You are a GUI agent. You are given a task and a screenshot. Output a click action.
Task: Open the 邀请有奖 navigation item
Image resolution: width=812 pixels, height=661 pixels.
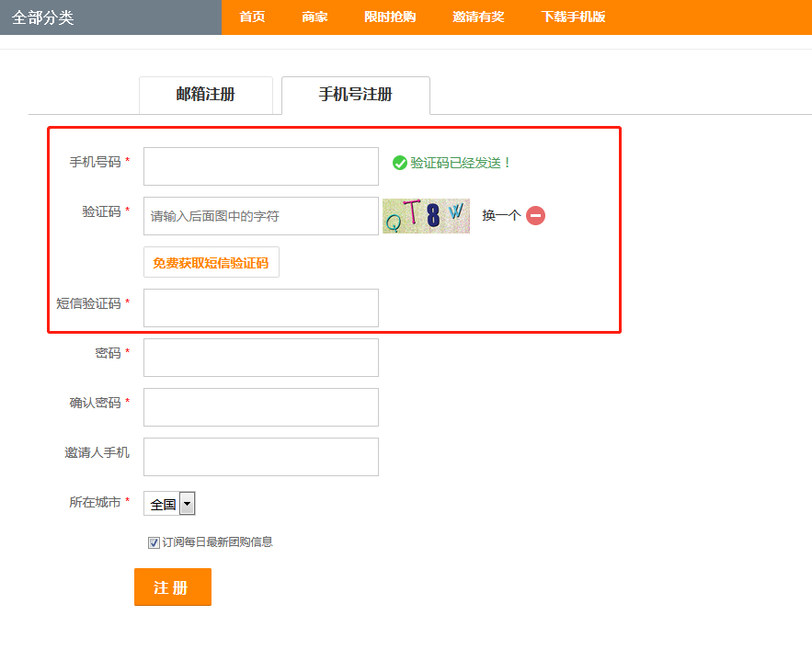coord(478,17)
